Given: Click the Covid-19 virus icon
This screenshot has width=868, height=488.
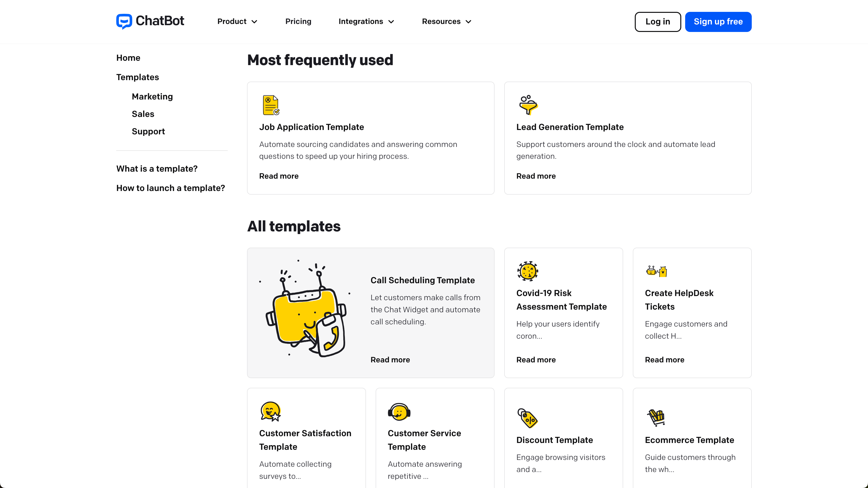Looking at the screenshot, I should (528, 271).
